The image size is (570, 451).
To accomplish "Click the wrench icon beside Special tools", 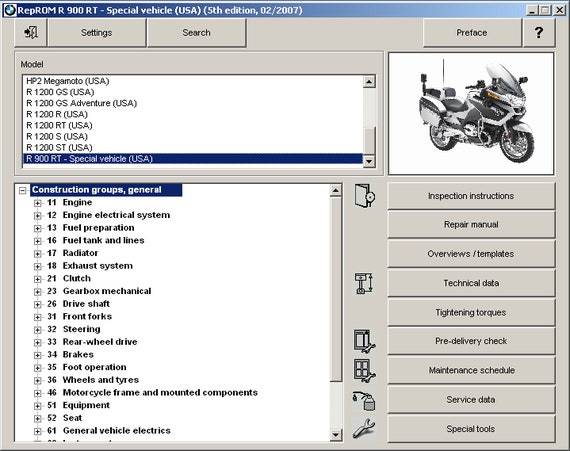I will coord(364,428).
